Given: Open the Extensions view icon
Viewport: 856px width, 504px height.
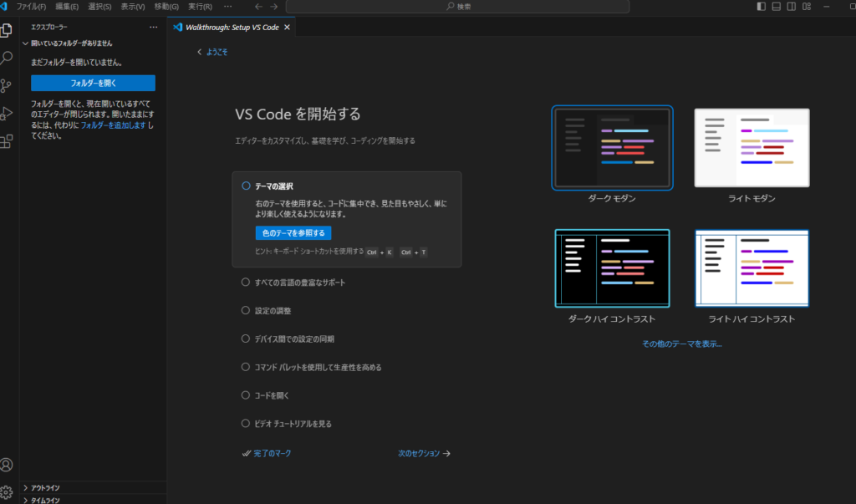Looking at the screenshot, I should pyautogui.click(x=7, y=140).
